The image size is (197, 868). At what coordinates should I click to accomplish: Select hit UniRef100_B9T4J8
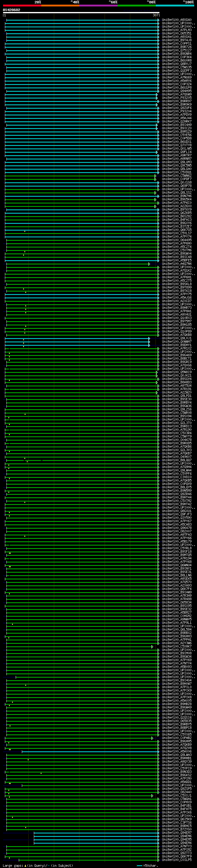(x=176, y=40)
